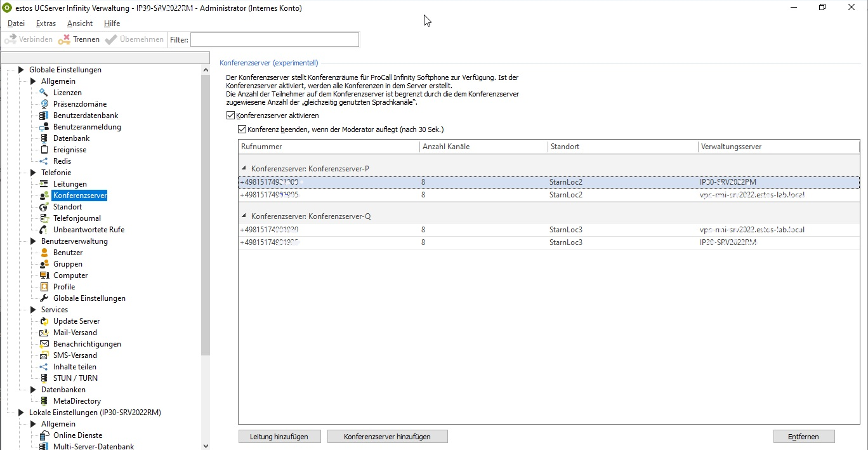The image size is (868, 450).
Task: Click the STUN / TURN server icon
Action: (44, 378)
